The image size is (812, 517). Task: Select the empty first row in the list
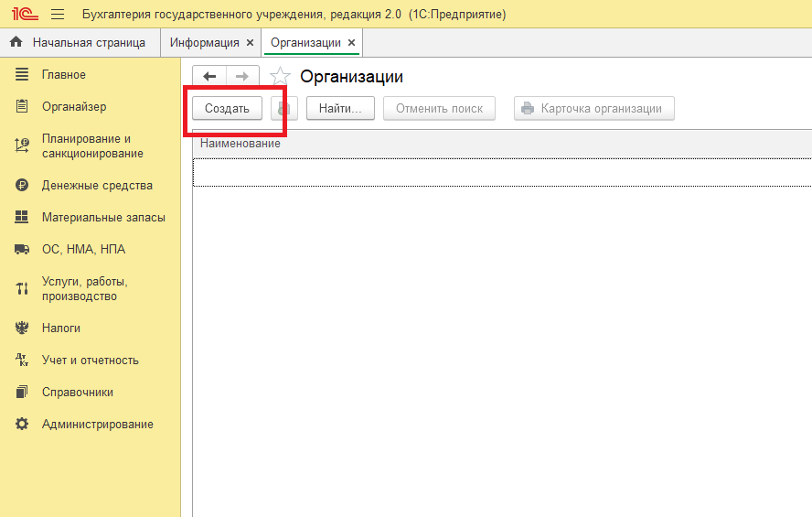click(x=502, y=173)
